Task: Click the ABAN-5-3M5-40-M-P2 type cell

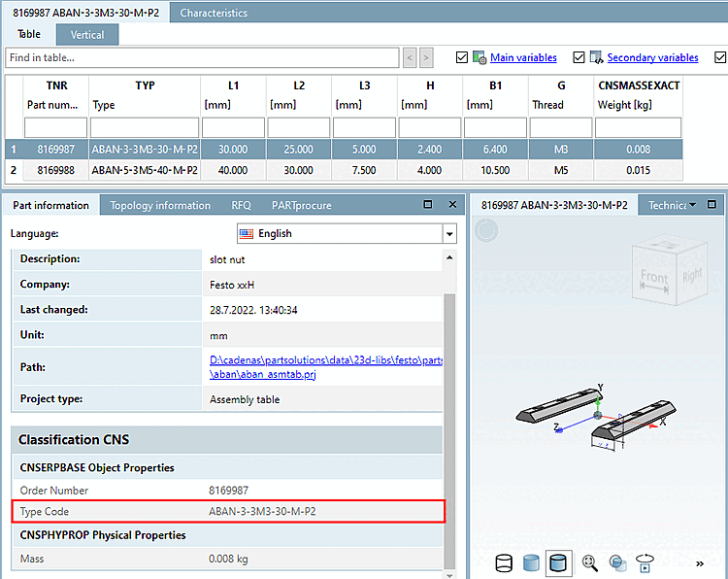Action: click(145, 171)
